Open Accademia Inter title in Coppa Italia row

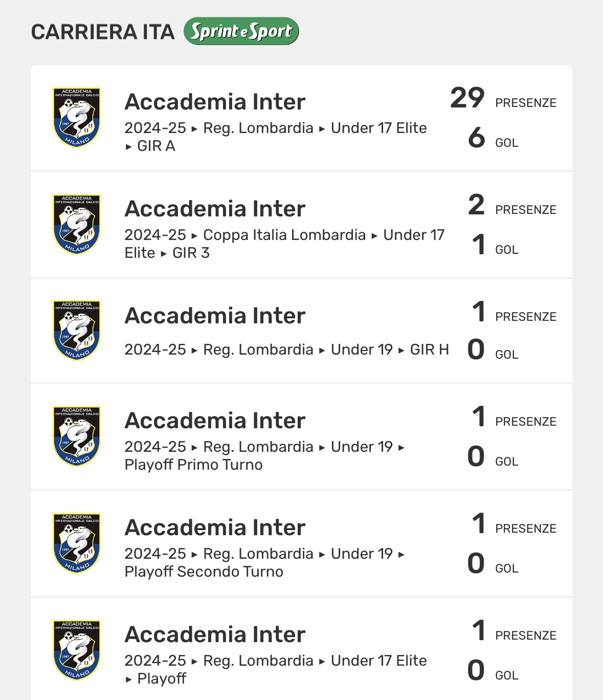click(215, 209)
